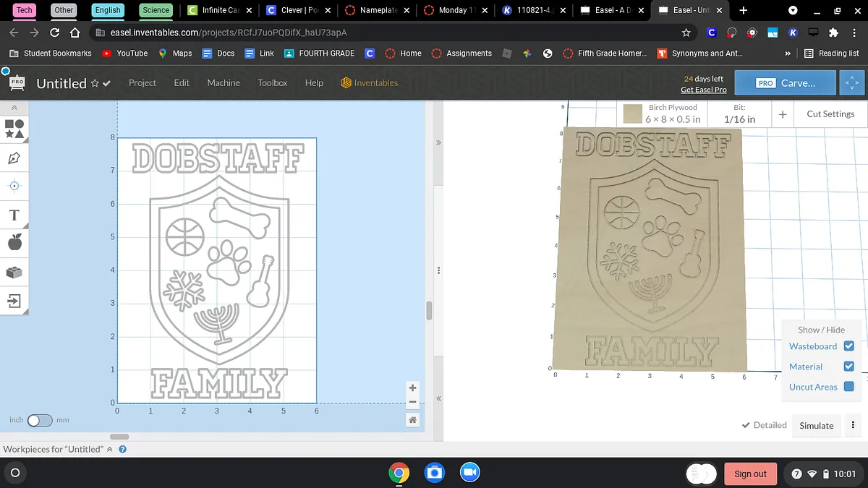Toggle the inch/mm unit switch
This screenshot has width=868, height=488.
39,420
